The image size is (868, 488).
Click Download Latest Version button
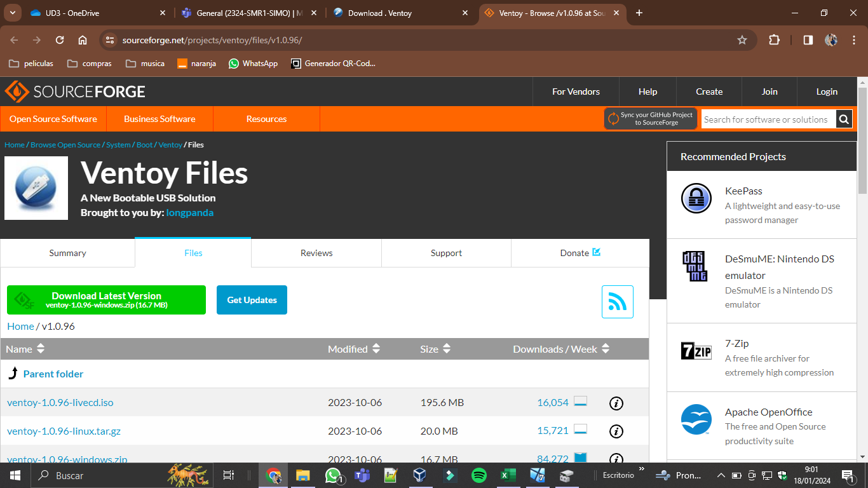point(106,300)
